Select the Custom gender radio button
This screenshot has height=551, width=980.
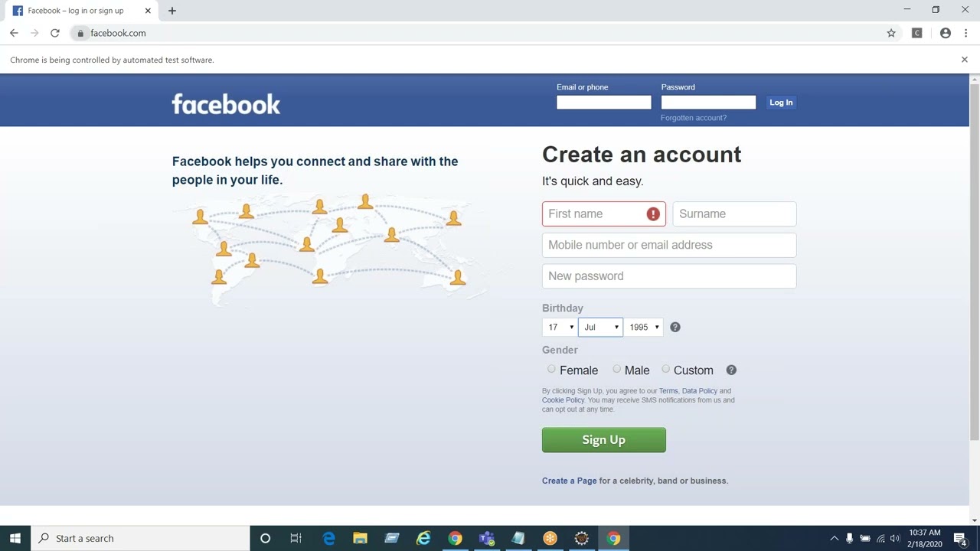665,369
